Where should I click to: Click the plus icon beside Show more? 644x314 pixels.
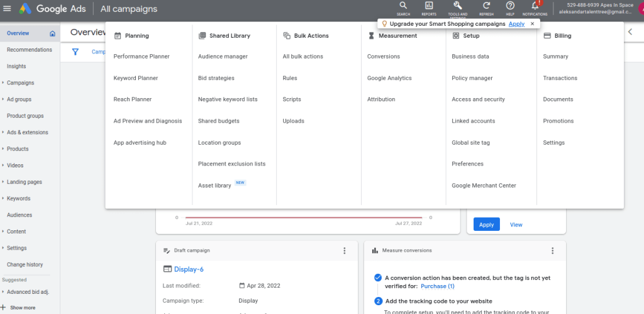(x=3, y=308)
